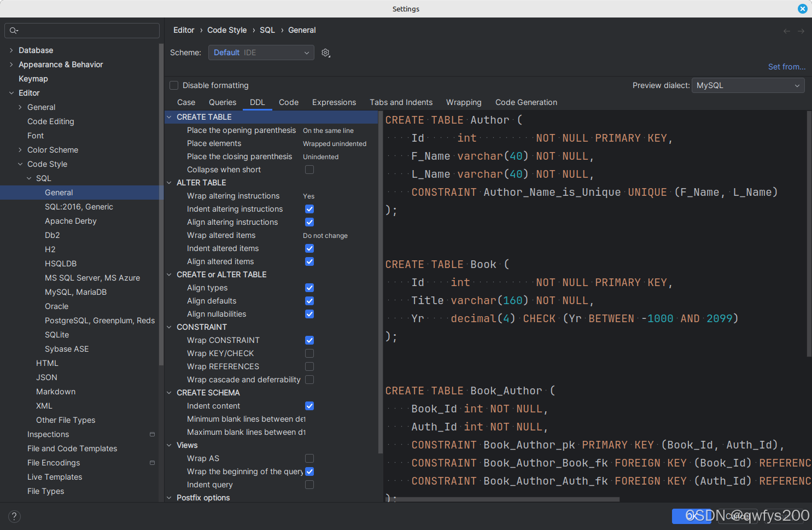This screenshot has height=530, width=812.
Task: Click project-level icon next to Inspections
Action: (152, 434)
